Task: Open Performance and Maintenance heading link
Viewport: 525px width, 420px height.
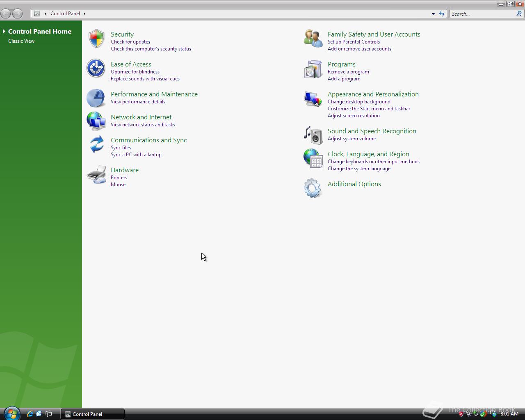Action: 154,94
